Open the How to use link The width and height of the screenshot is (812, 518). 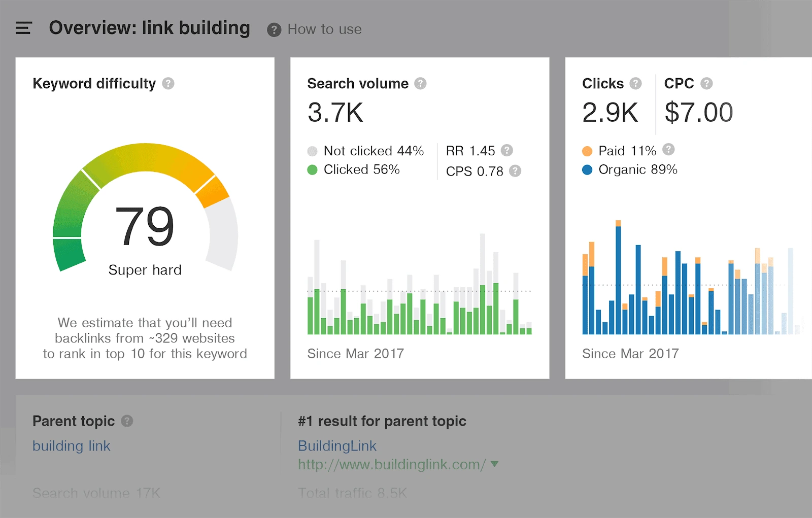(x=325, y=29)
